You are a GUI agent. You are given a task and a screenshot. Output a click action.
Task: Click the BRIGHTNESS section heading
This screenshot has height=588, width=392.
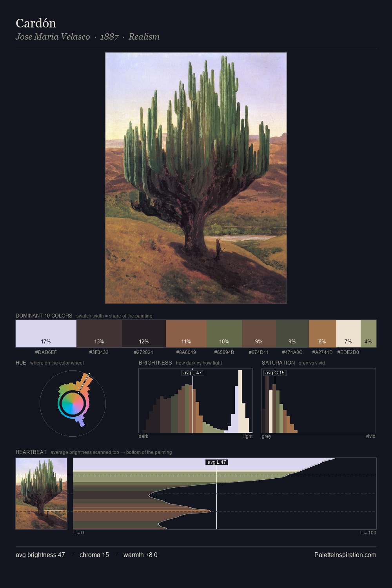coord(155,363)
